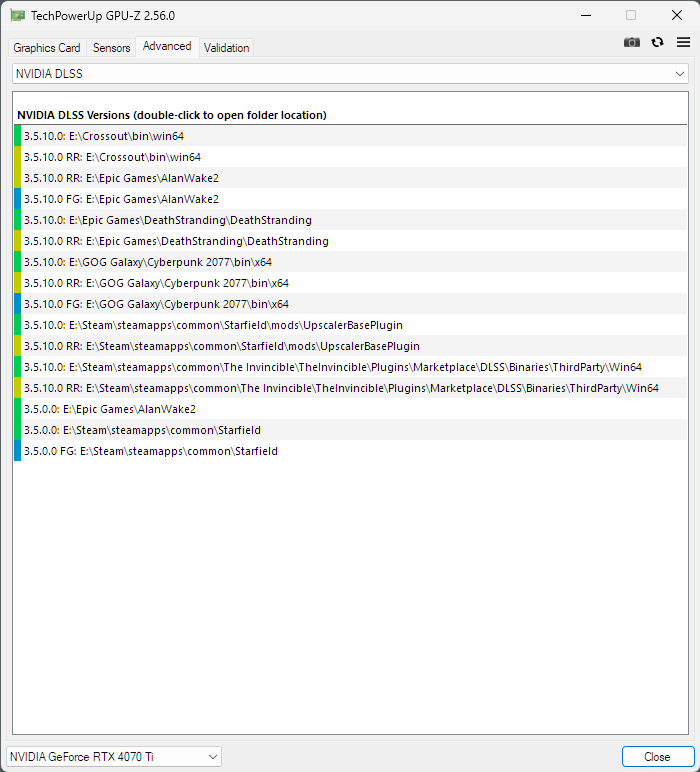The width and height of the screenshot is (700, 772).
Task: Switch to the Graphics Card tab
Action: click(x=47, y=48)
